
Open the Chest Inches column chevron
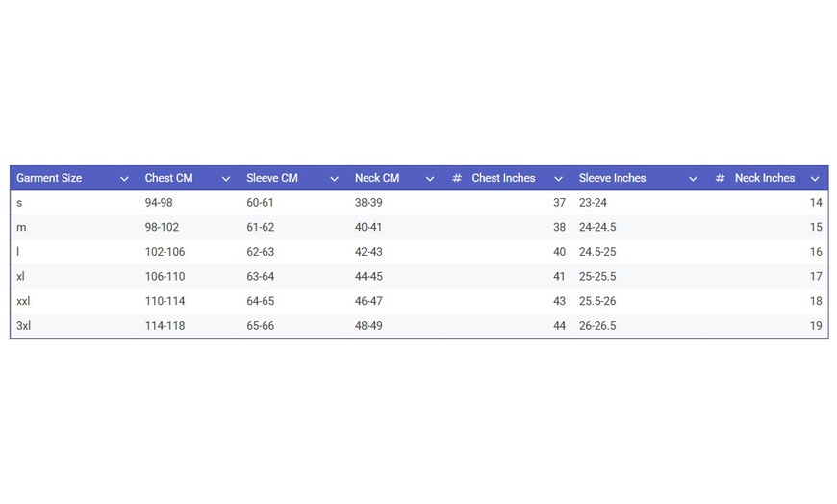(x=558, y=179)
